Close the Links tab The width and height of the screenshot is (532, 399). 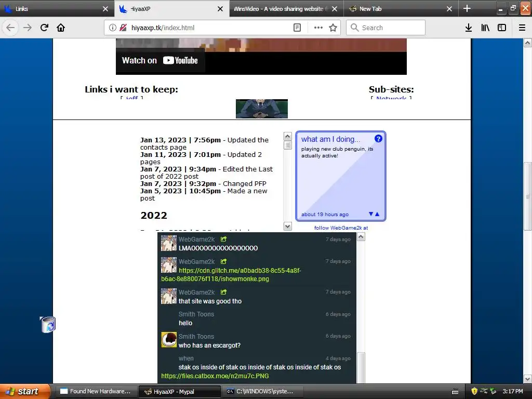click(105, 9)
